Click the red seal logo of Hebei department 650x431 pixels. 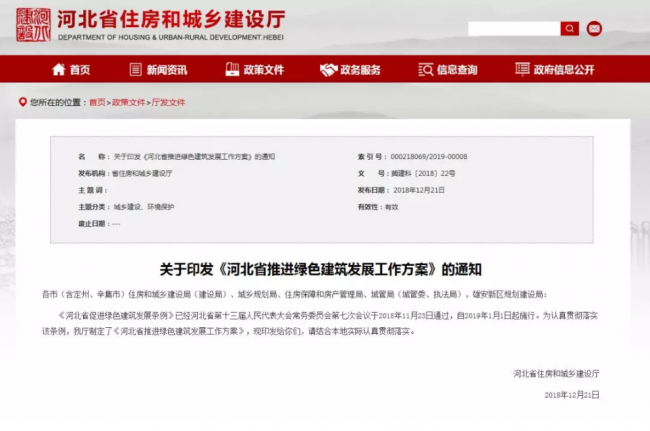[32, 22]
